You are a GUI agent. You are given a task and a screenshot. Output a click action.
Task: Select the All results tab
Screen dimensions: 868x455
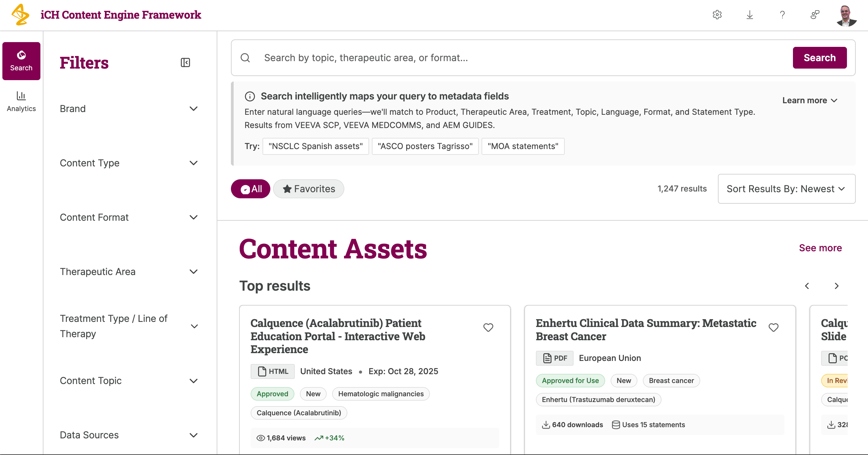250,189
